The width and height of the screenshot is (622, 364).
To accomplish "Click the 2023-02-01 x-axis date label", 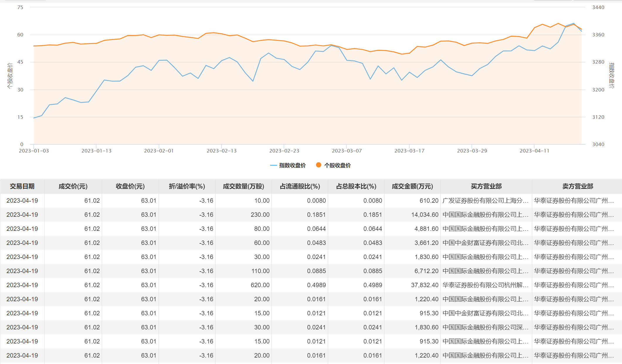I will tap(159, 151).
